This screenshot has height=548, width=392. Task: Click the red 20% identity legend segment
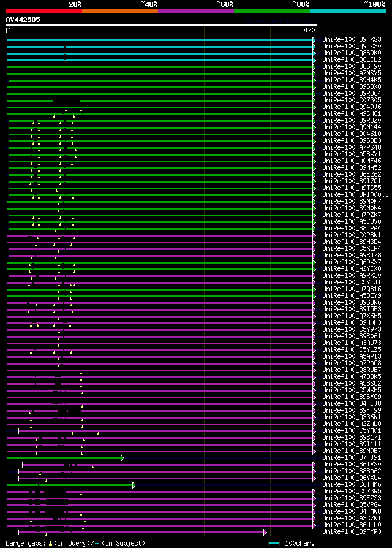44,11
